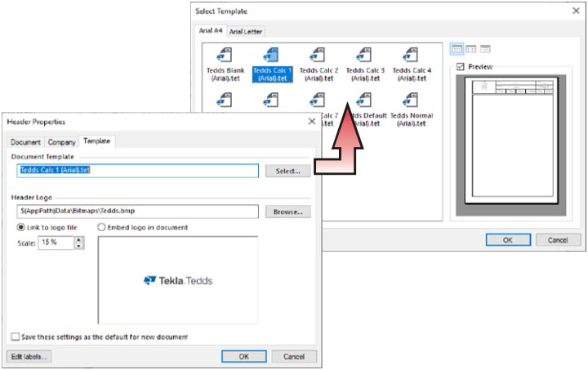This screenshot has height=370, width=588.
Task: Increase the logo Scale with up arrow
Action: tap(78, 239)
